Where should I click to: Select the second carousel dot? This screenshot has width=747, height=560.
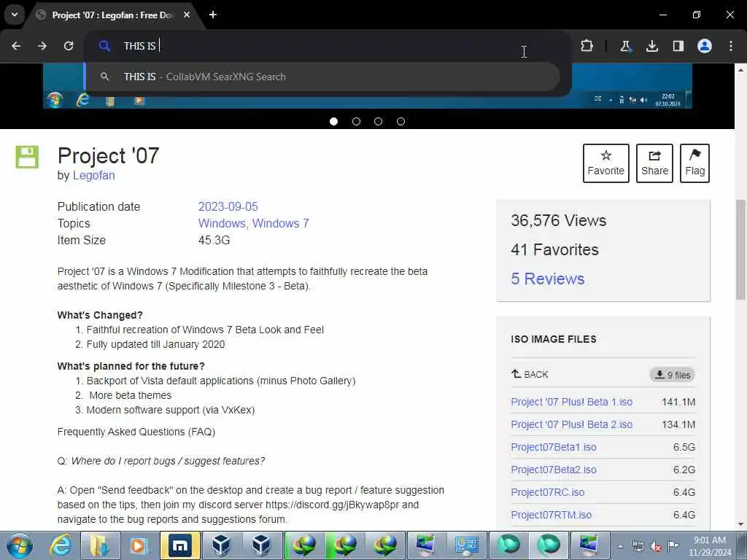(x=356, y=122)
